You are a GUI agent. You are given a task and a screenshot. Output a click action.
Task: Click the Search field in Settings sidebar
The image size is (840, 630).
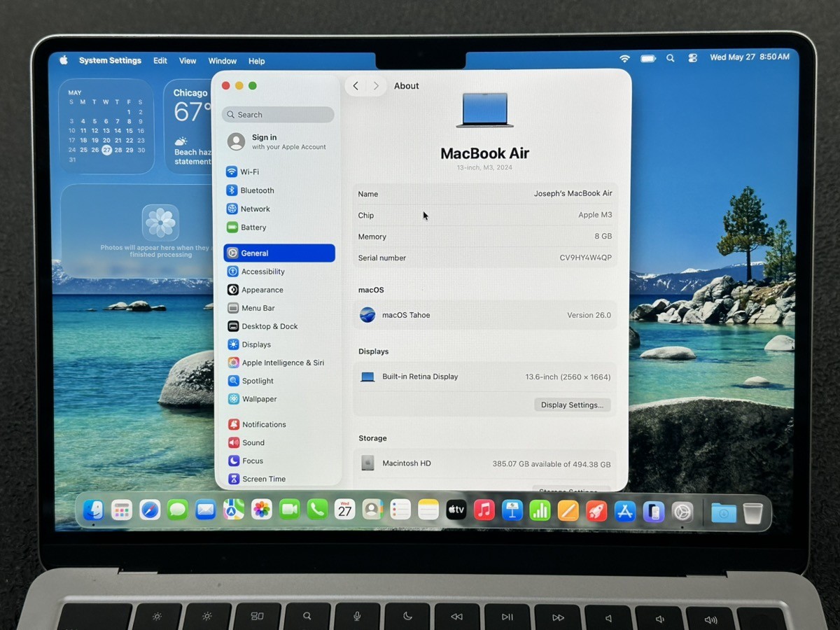[278, 115]
